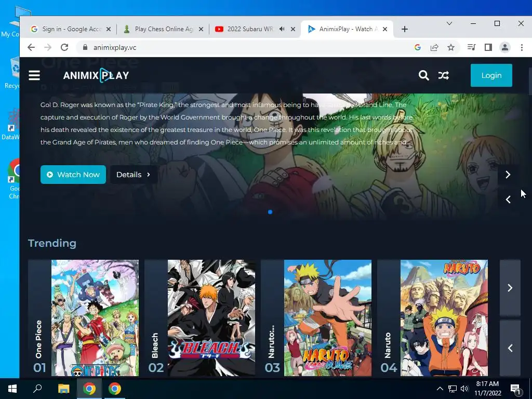The height and width of the screenshot is (399, 532).
Task: Open the AnimixPlay hamburger menu
Action: [x=34, y=75]
